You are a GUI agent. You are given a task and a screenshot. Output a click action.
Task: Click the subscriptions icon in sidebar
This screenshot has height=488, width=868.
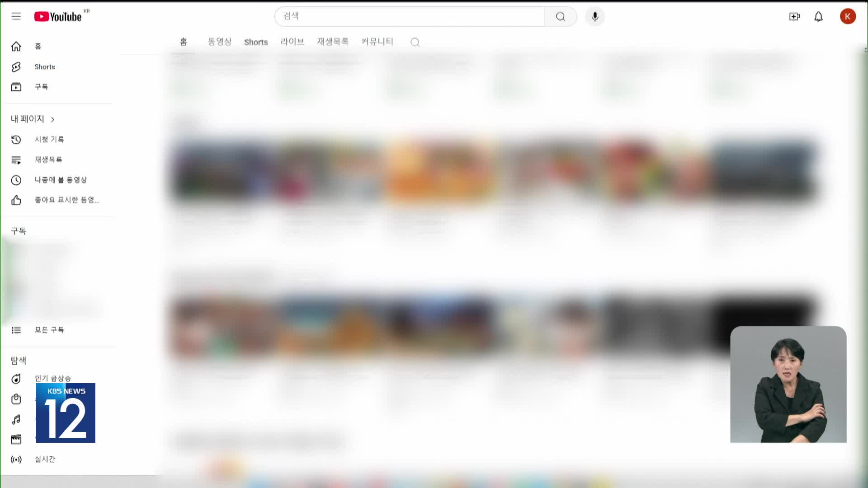click(x=15, y=86)
